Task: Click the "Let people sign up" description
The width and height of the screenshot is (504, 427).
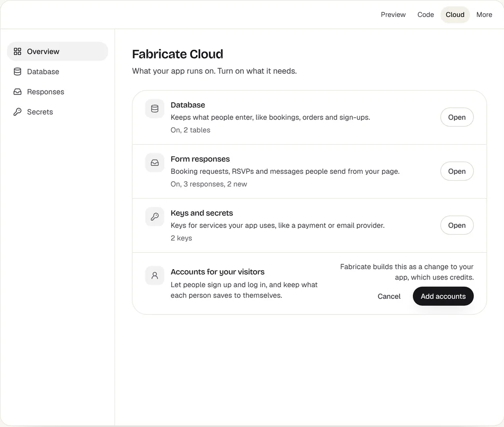Action: [x=244, y=290]
